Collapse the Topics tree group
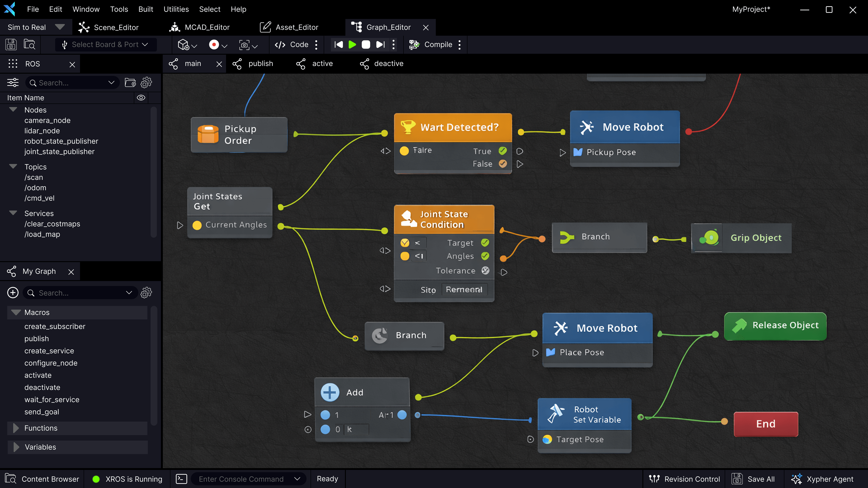The width and height of the screenshot is (868, 488). (x=13, y=166)
